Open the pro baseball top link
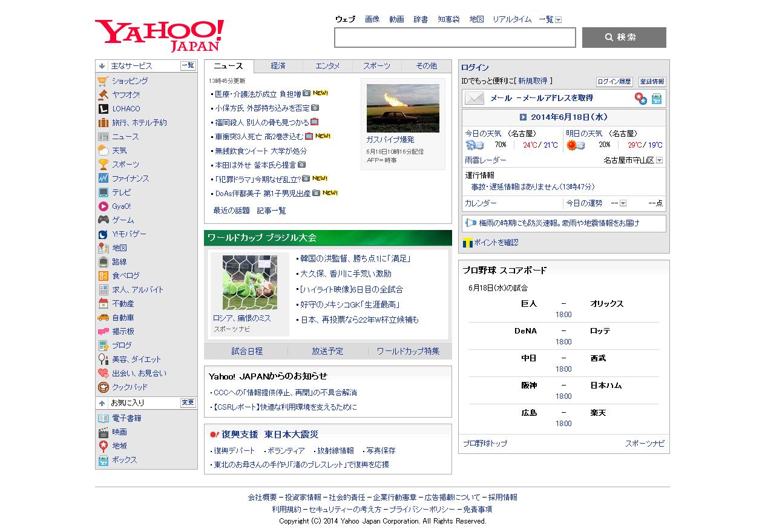This screenshot has height=532, width=765. tap(485, 444)
